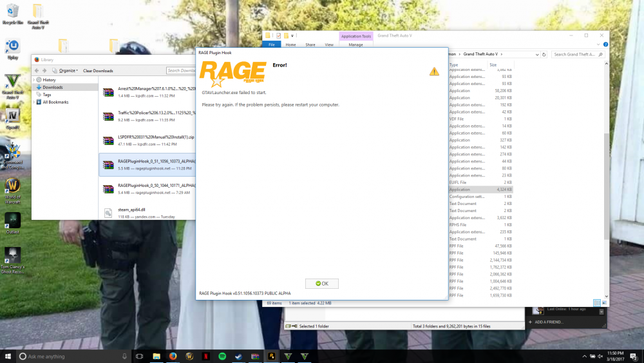644x363 pixels.
Task: Select the RAGEPluginHook_0_51_1056 download entry
Action: 147,165
